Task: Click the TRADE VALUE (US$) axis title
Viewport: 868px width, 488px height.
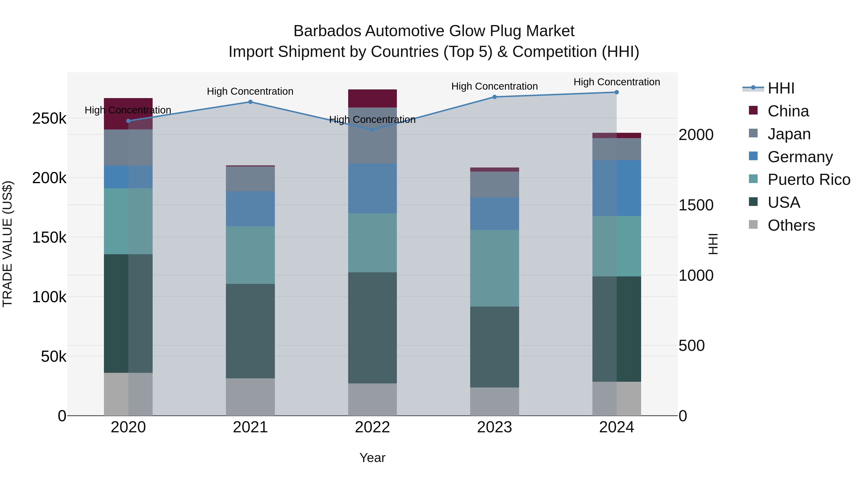Action: coord(7,244)
